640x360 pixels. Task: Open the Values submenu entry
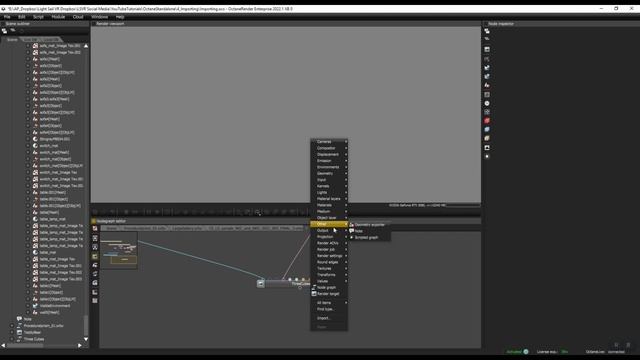click(x=329, y=281)
